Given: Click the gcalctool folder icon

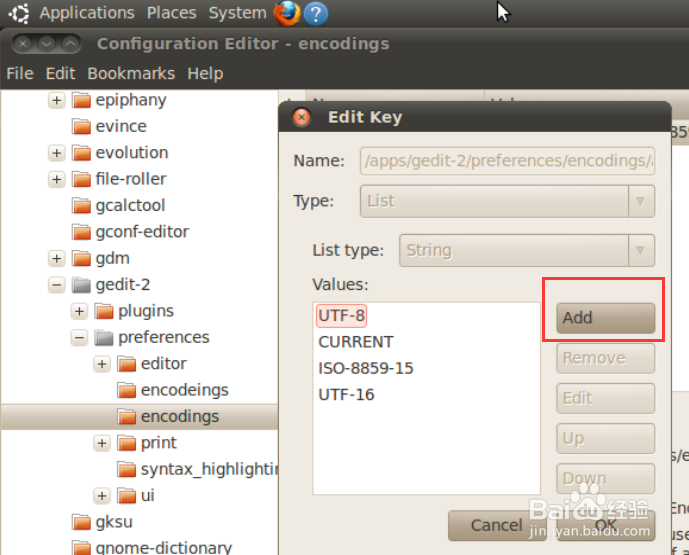Looking at the screenshot, I should pyautogui.click(x=81, y=206).
